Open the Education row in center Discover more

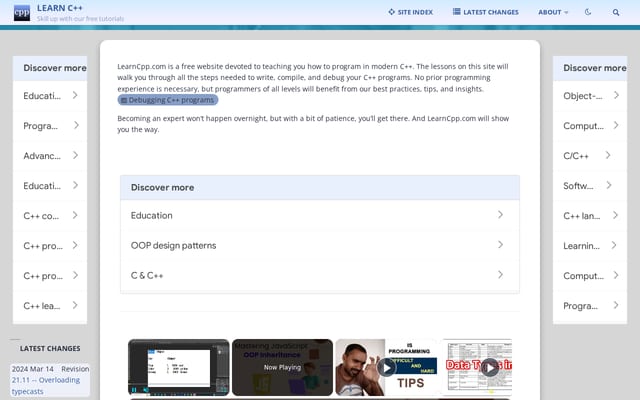pos(320,215)
